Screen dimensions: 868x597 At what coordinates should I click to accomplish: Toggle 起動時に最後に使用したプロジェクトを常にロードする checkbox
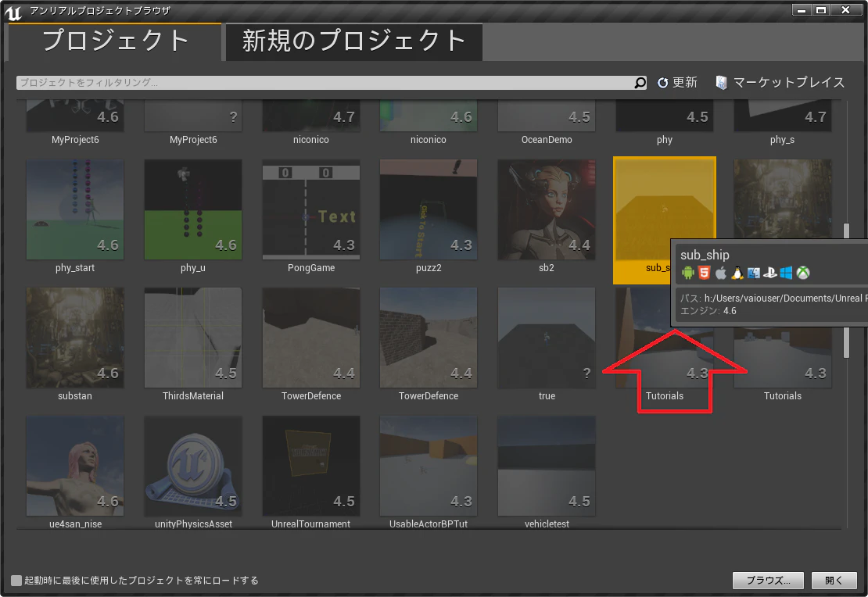16,581
